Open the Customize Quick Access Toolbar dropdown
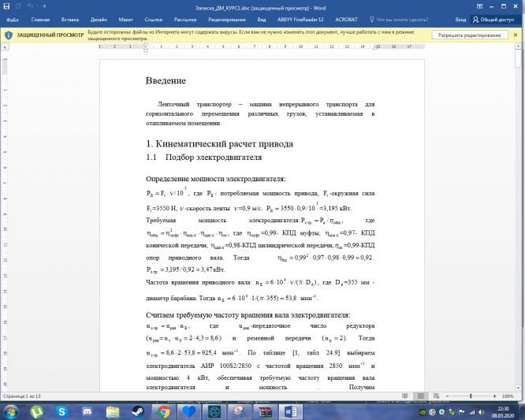 click(44, 6)
